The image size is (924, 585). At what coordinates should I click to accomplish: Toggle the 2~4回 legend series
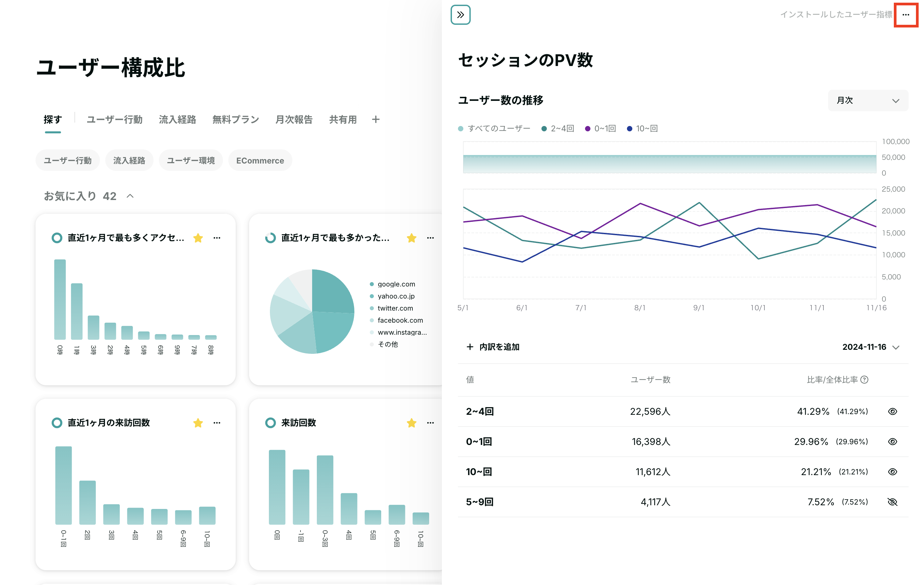(x=558, y=128)
